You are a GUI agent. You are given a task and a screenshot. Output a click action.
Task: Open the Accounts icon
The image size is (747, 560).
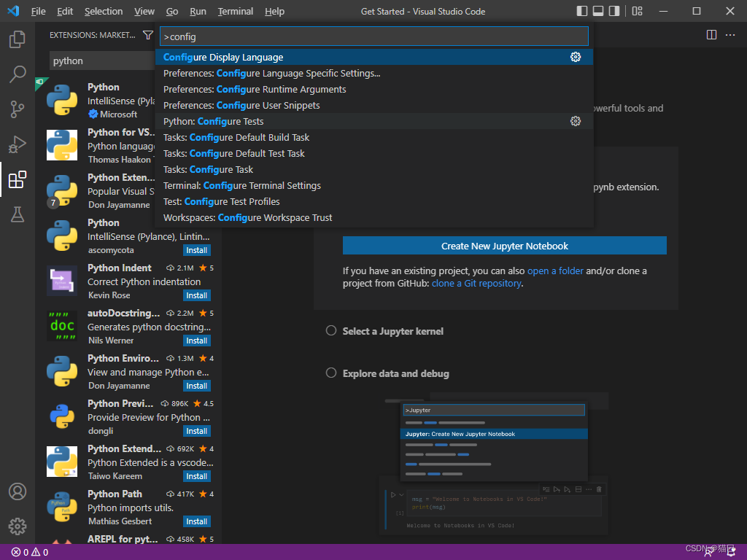(18, 491)
